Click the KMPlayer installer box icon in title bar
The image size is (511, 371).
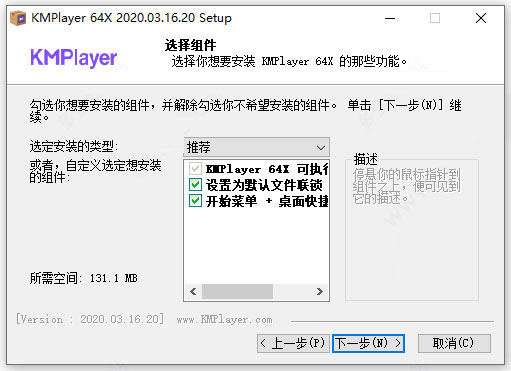[x=18, y=18]
